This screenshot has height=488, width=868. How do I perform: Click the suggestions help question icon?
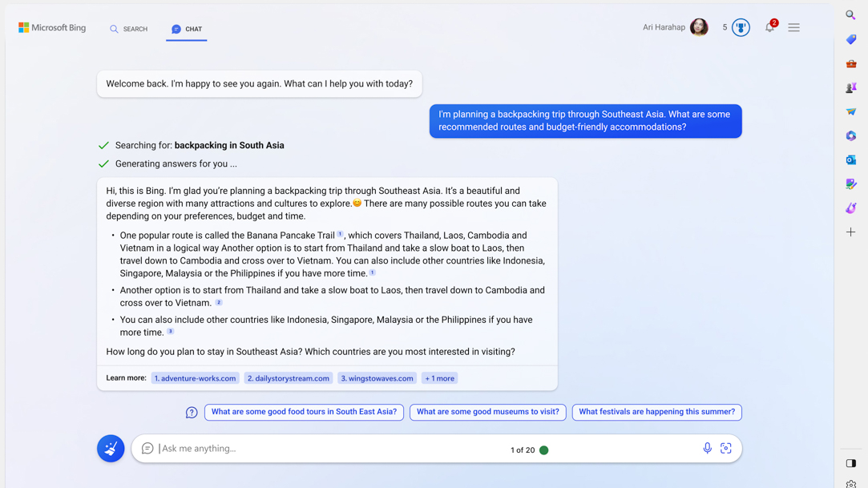point(192,412)
